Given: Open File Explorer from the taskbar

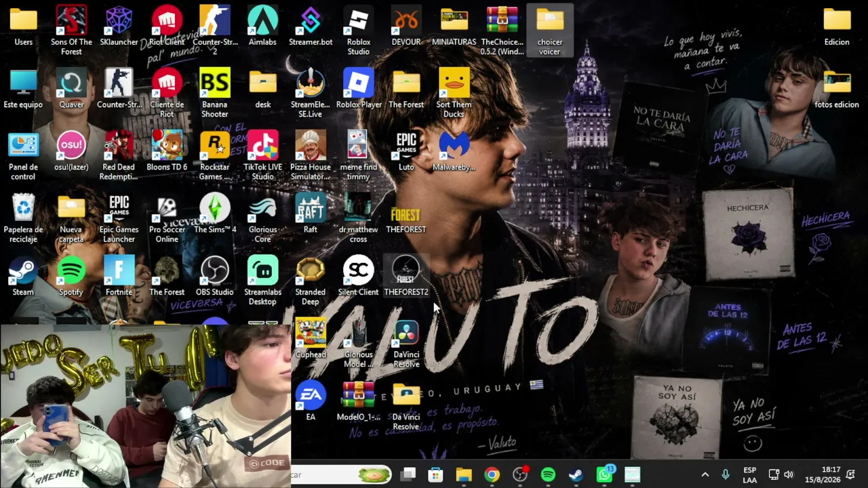Looking at the screenshot, I should coord(464,474).
